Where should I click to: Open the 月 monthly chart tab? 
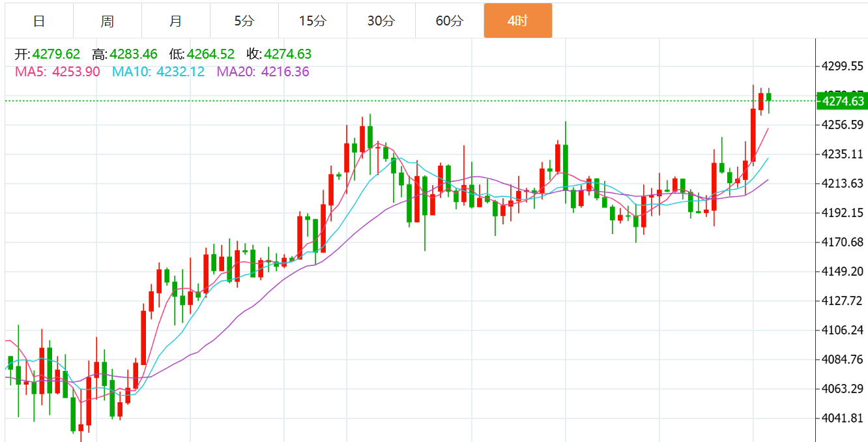[176, 21]
